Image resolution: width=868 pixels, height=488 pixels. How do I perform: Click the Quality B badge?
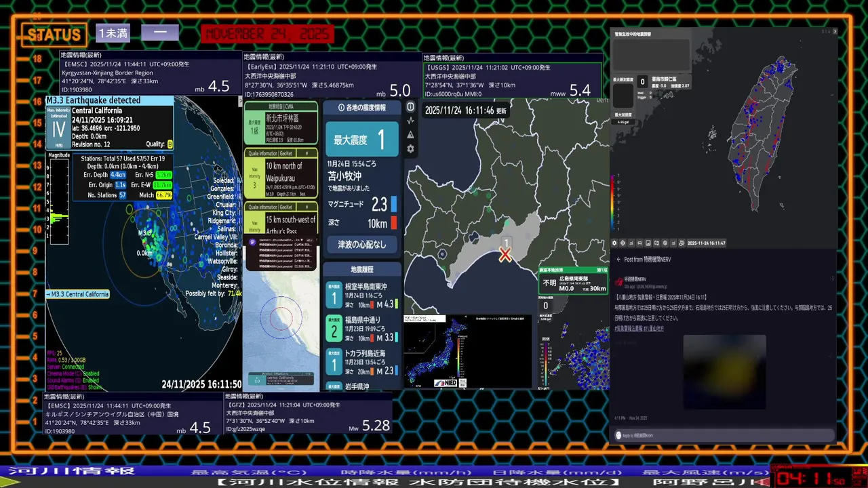[x=170, y=144]
